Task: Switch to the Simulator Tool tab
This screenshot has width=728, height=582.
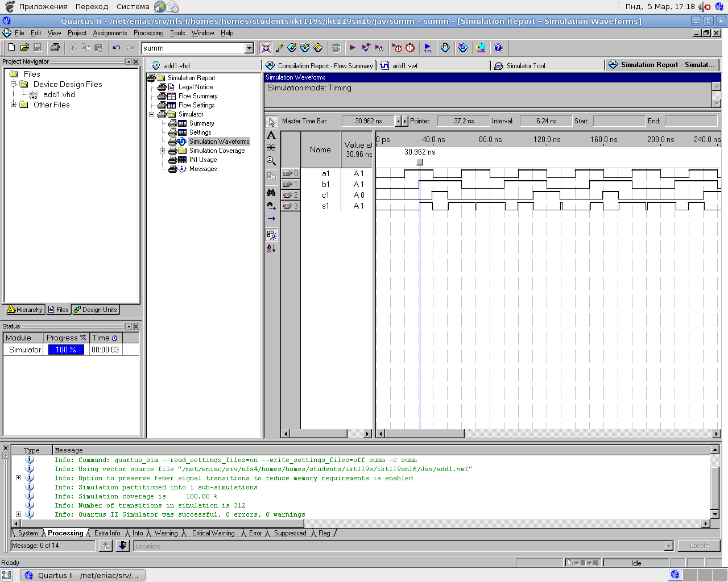Action: point(547,66)
